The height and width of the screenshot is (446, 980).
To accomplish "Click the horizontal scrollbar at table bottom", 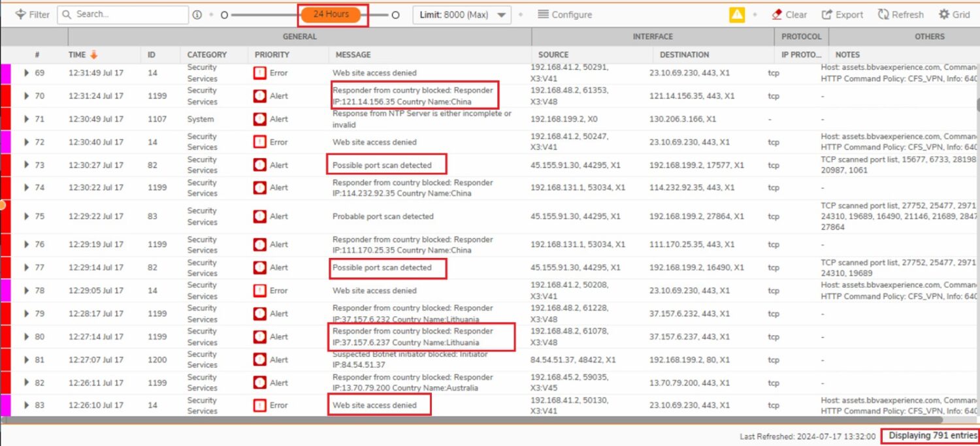I will pyautogui.click(x=483, y=420).
